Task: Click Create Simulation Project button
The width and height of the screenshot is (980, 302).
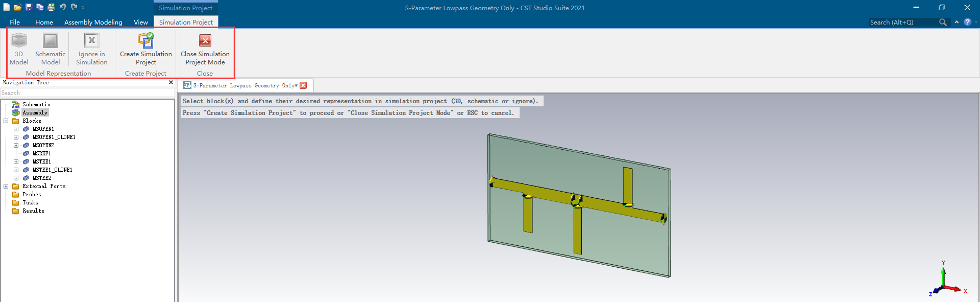Action: pyautogui.click(x=146, y=49)
